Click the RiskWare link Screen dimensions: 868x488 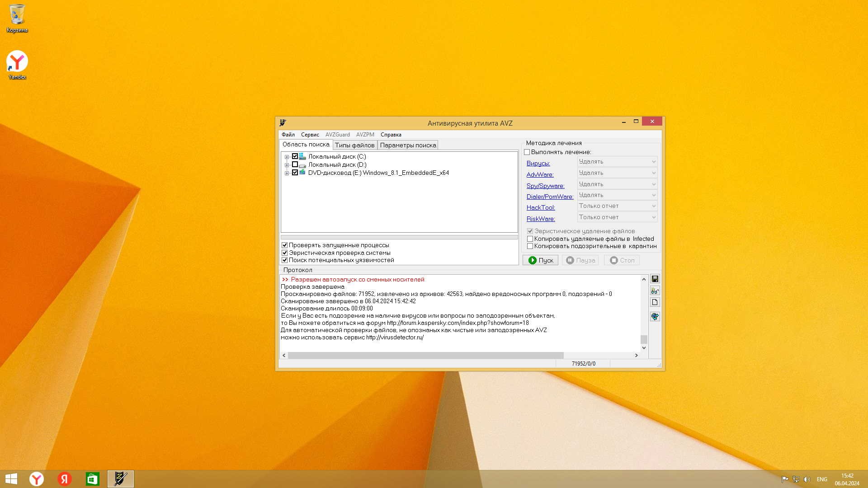point(541,219)
